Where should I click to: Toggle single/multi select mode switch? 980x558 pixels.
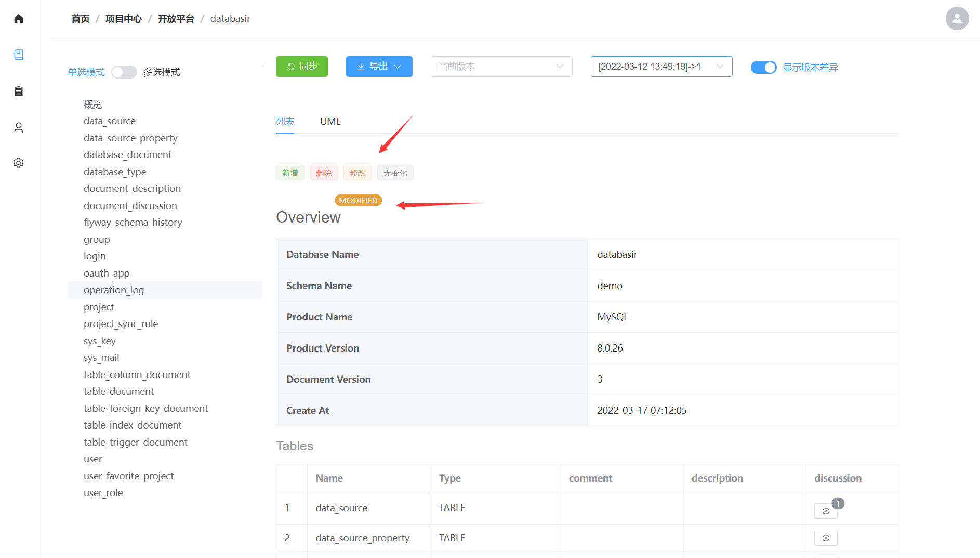pos(124,72)
